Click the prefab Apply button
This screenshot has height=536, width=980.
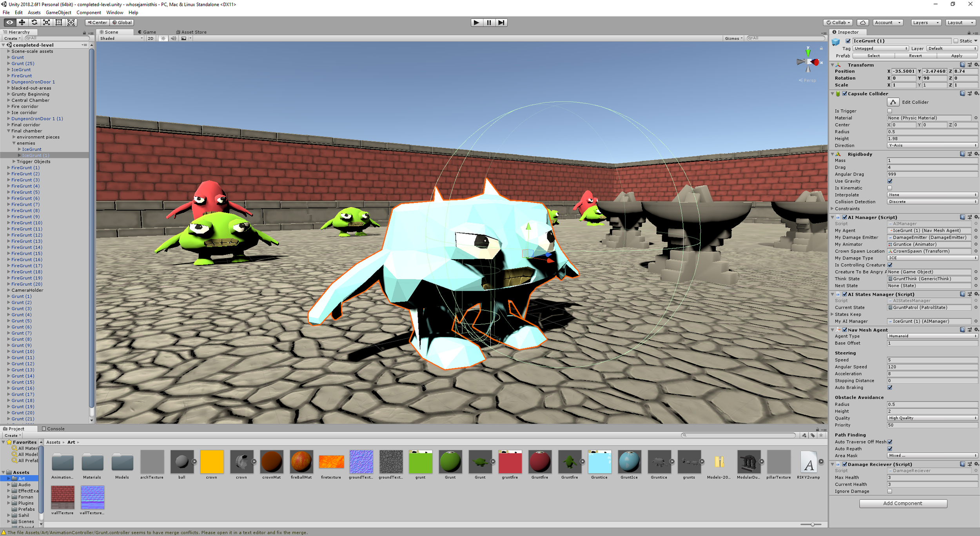click(x=956, y=56)
